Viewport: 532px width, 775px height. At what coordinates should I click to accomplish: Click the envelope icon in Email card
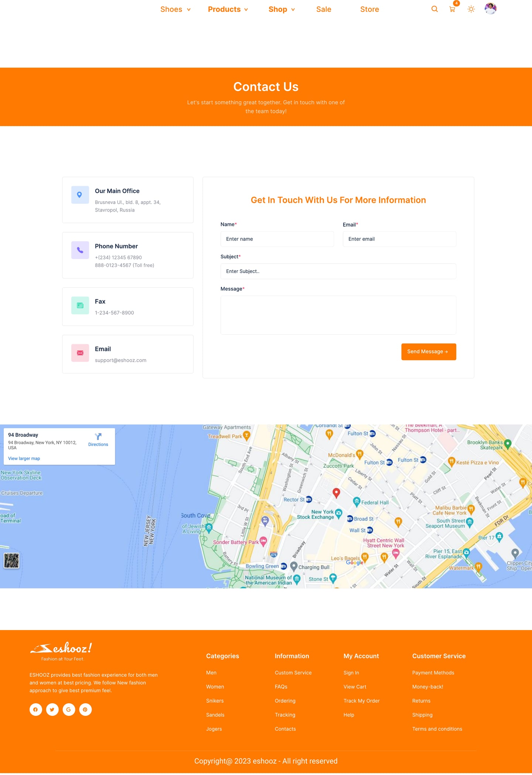coord(80,353)
